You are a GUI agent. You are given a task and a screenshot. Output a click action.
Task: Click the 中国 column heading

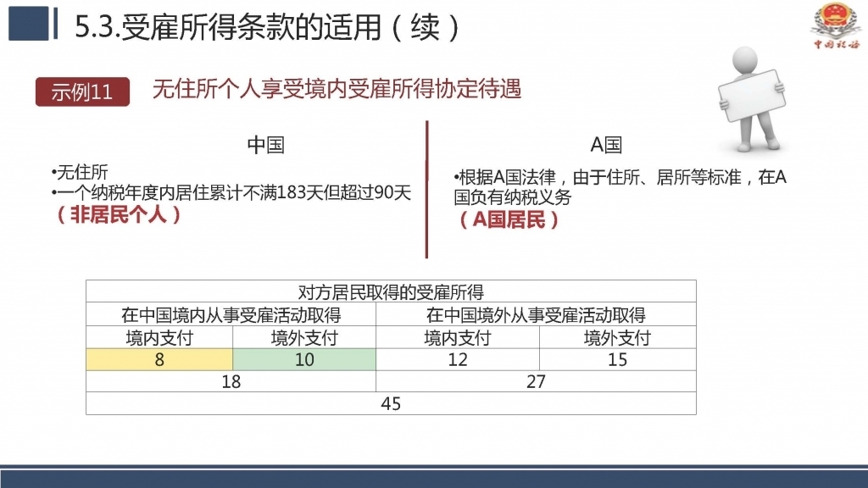(265, 145)
